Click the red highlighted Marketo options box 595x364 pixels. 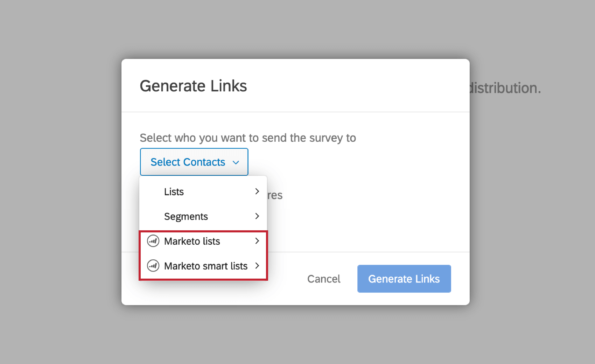[203, 254]
